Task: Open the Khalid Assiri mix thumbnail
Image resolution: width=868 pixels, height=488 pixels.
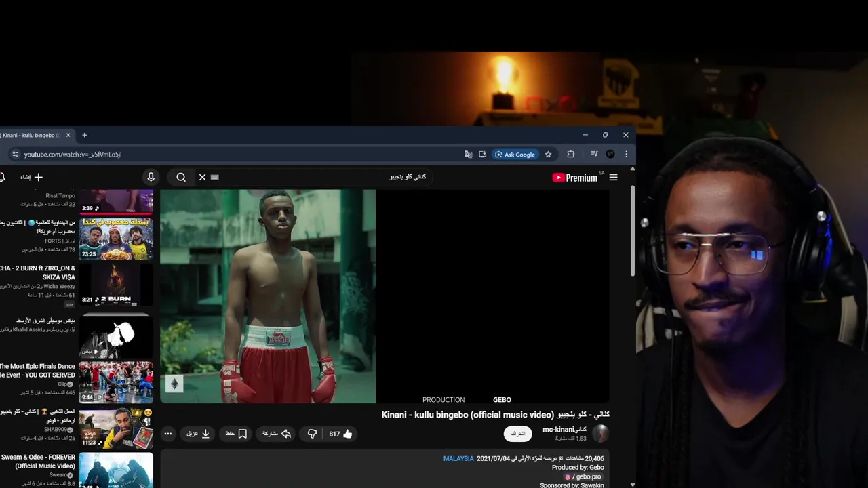Action: (116, 337)
